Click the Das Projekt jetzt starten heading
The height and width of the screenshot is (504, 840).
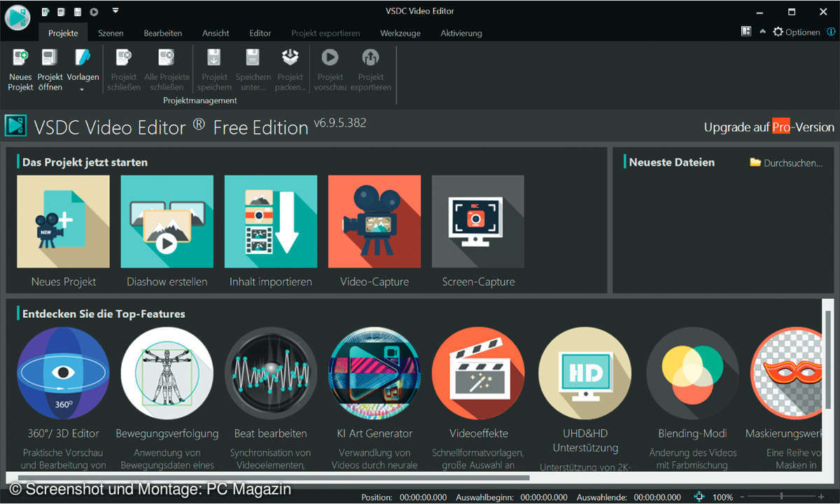pyautogui.click(x=85, y=162)
